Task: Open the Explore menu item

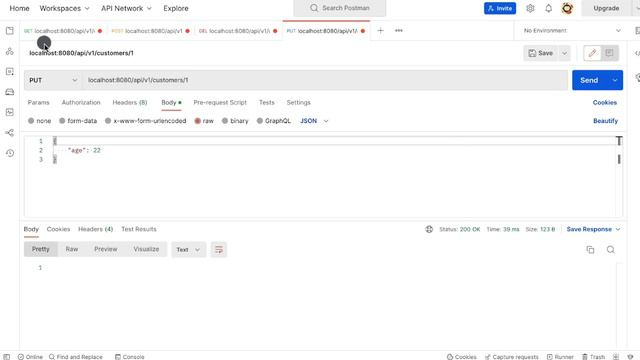Action: pos(176,8)
